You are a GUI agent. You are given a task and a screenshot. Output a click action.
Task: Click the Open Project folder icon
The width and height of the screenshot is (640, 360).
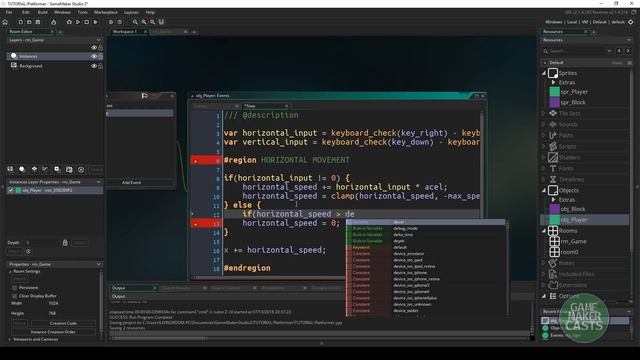click(x=29, y=22)
